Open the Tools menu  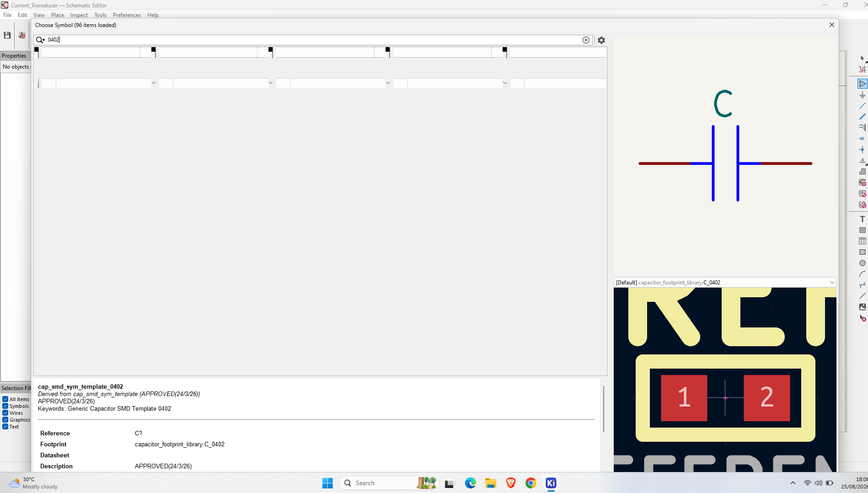coord(100,15)
